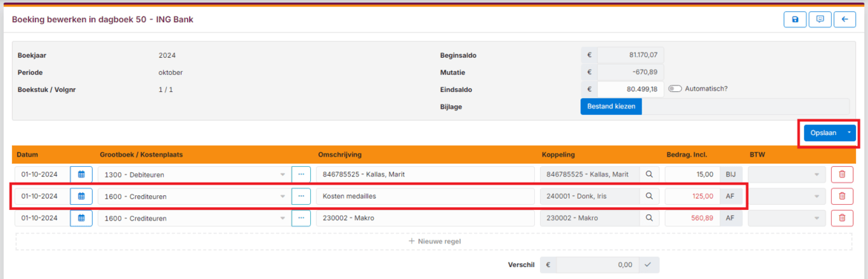Open ellipsis options on the Makro row
Viewport: 868px width, 279px height.
point(301,218)
